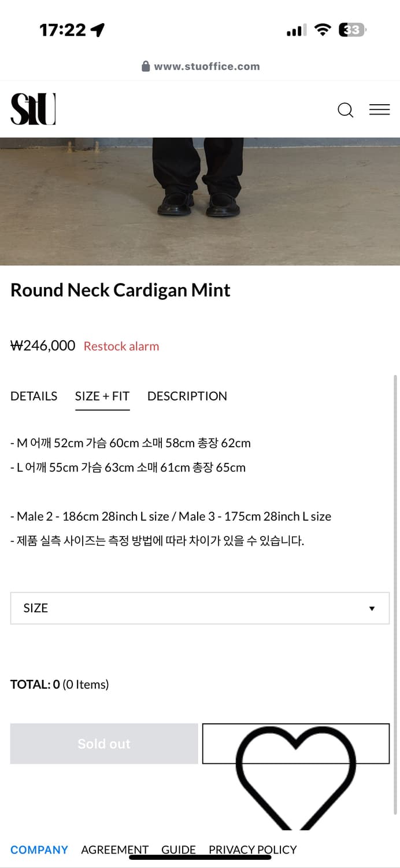This screenshot has width=400, height=868.
Task: Switch to the DETAILS tab
Action: 33,396
